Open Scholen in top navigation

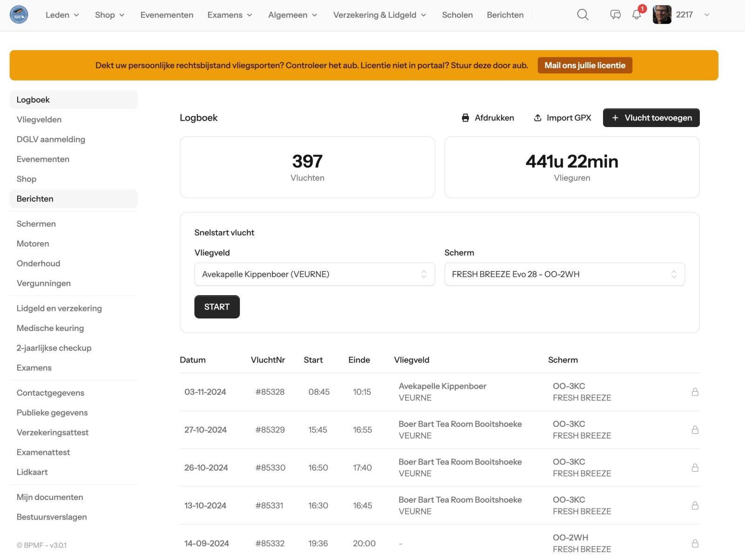click(457, 15)
